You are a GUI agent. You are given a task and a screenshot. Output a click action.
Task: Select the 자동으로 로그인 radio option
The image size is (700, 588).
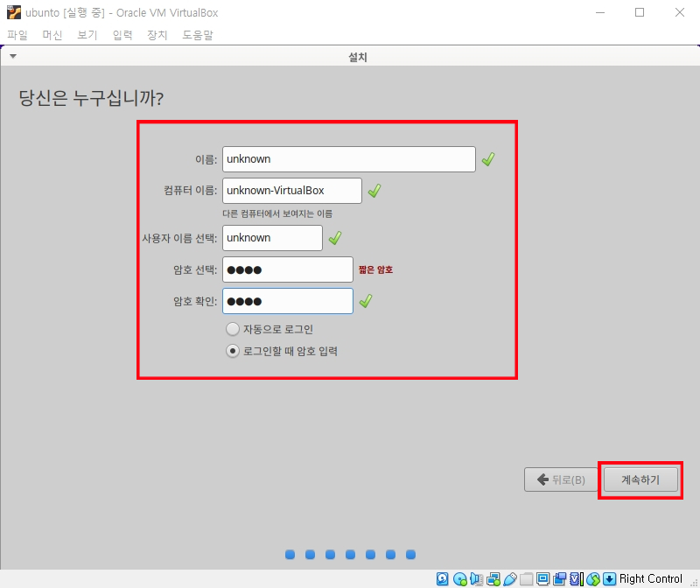(x=233, y=329)
